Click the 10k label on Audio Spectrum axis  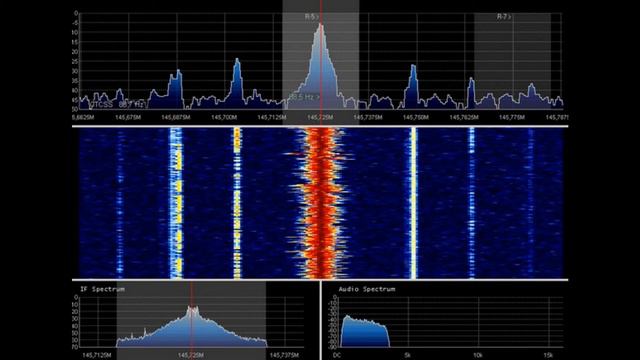[478, 355]
